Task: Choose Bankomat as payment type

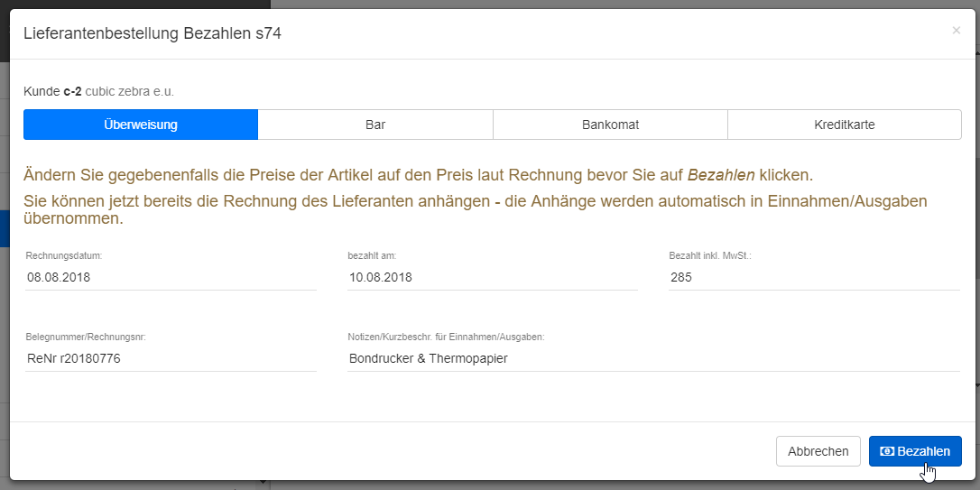Action: [610, 125]
